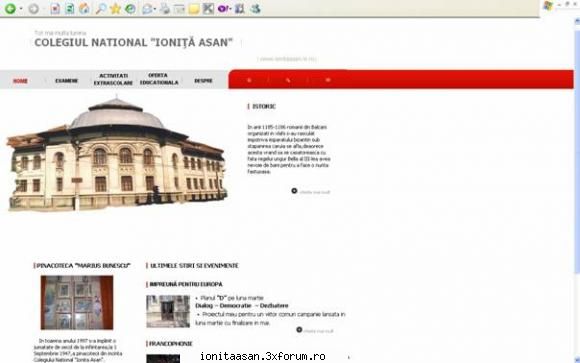
Task: Expand the Yahoo icon dropdown arrow
Action: pos(230,9)
